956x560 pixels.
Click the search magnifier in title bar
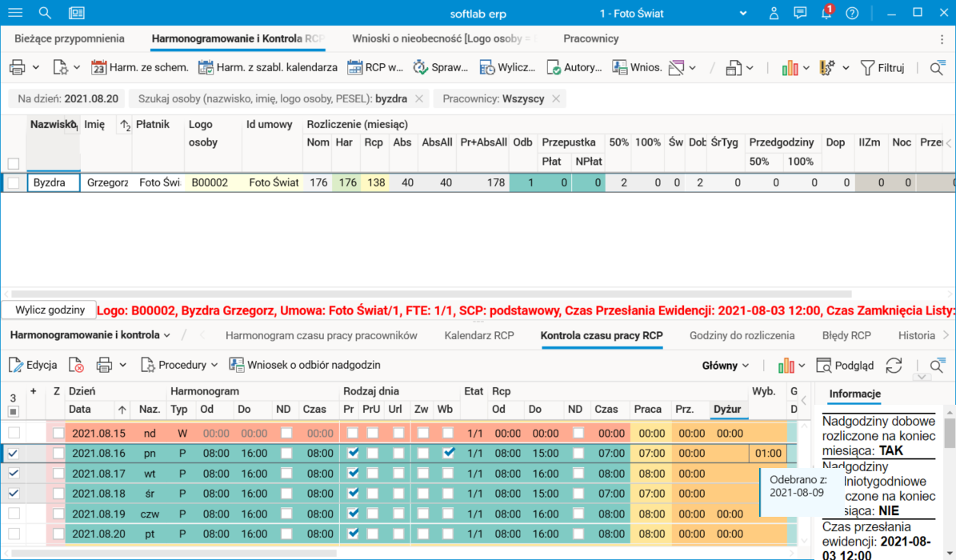click(x=46, y=13)
